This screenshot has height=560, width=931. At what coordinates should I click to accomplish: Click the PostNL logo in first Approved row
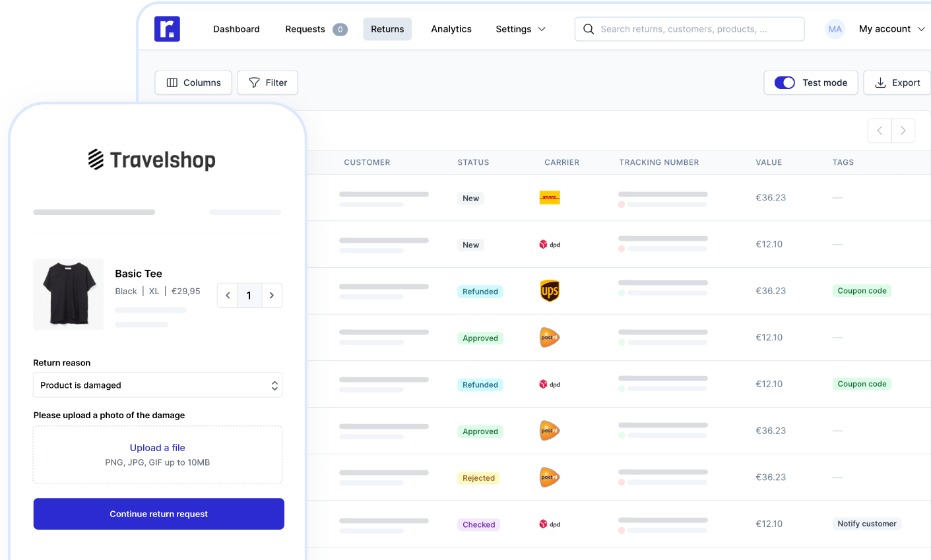tap(550, 337)
